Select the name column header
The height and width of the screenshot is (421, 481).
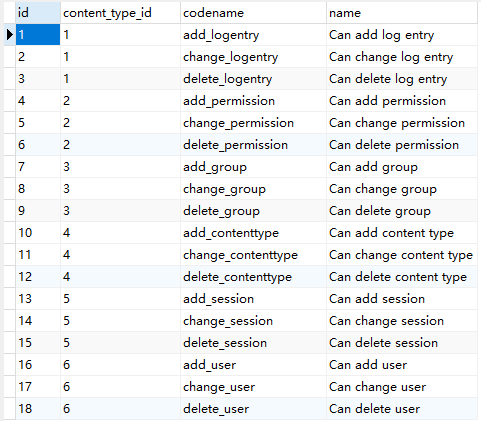[402, 13]
